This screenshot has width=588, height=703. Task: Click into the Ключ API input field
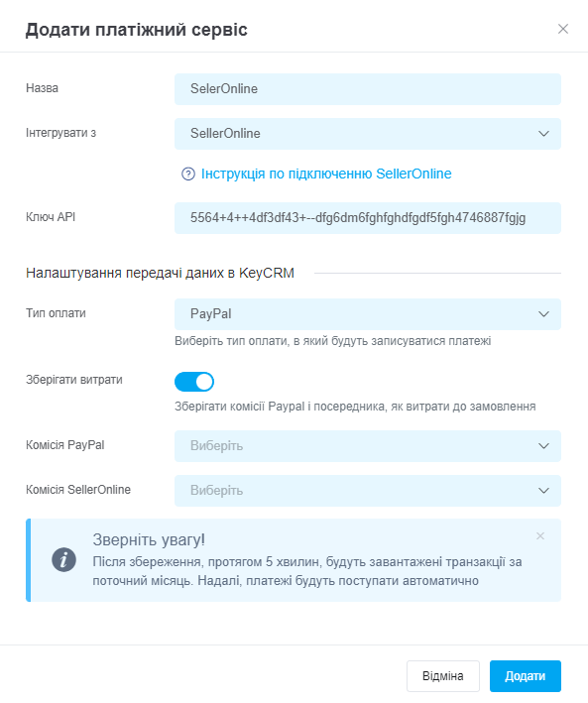(368, 218)
